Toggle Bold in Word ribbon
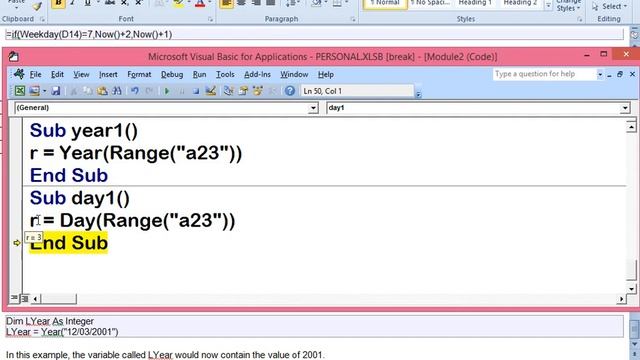This screenshot has height=360, width=640. click(x=58, y=3)
